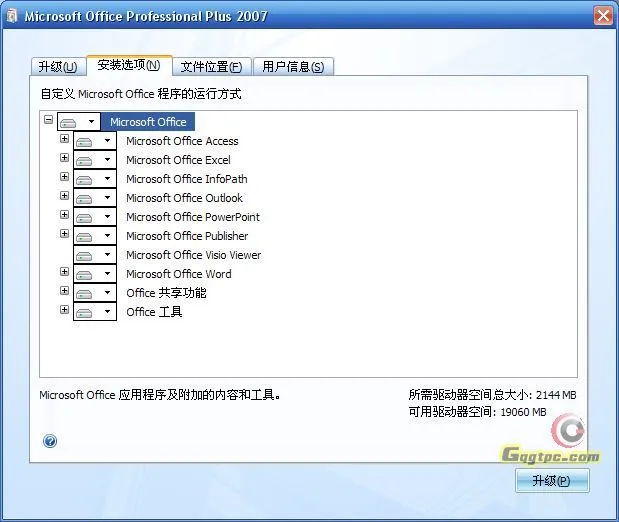Select Microsoft Office Access in the tree
Viewport: 619px width, 522px height.
[x=182, y=141]
